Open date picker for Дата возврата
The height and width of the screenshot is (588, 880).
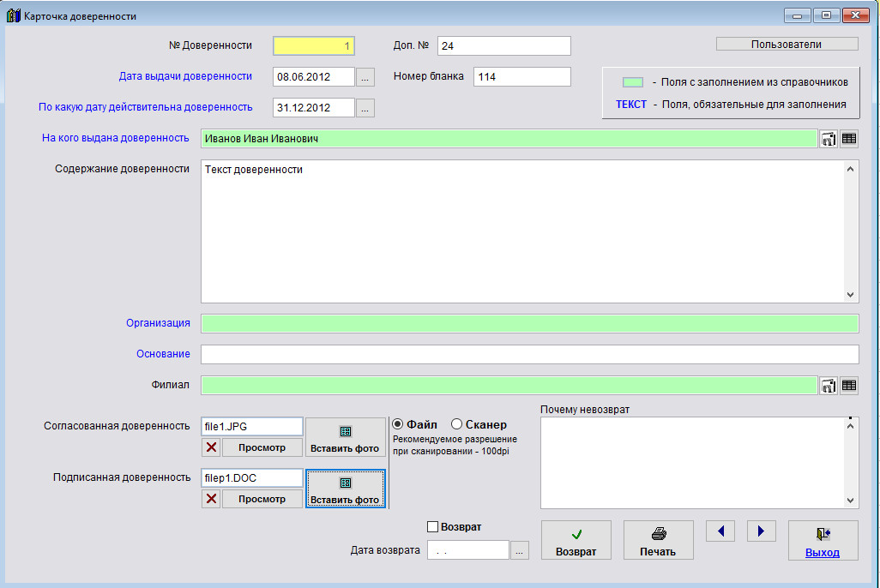520,550
